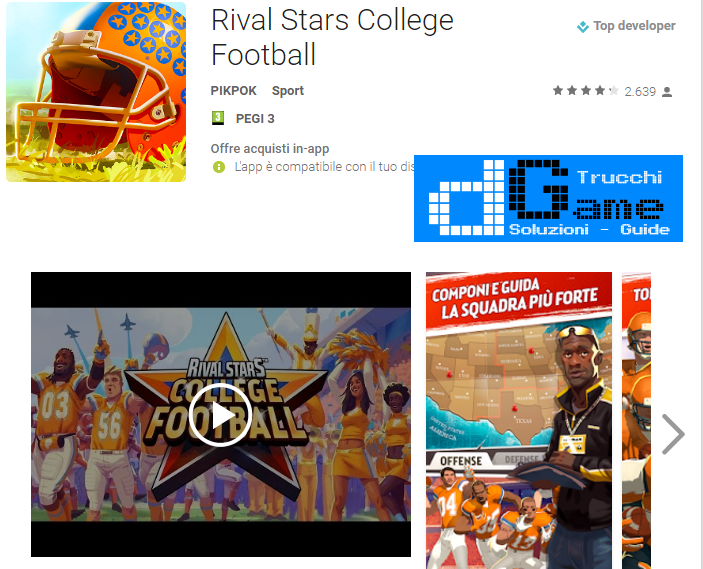Screen dimensions: 703x569
Task: Click the football helmet app icon
Action: pyautogui.click(x=96, y=92)
